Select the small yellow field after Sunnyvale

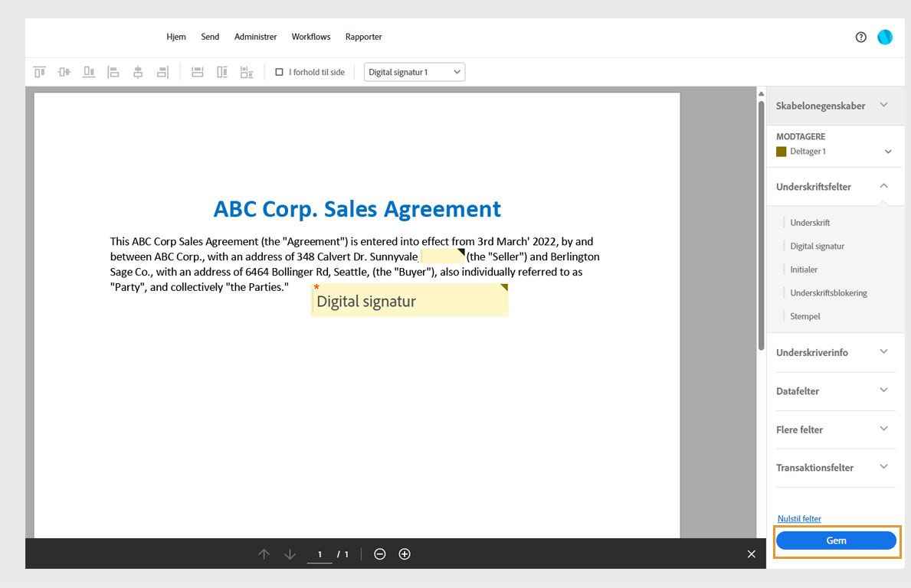442,256
